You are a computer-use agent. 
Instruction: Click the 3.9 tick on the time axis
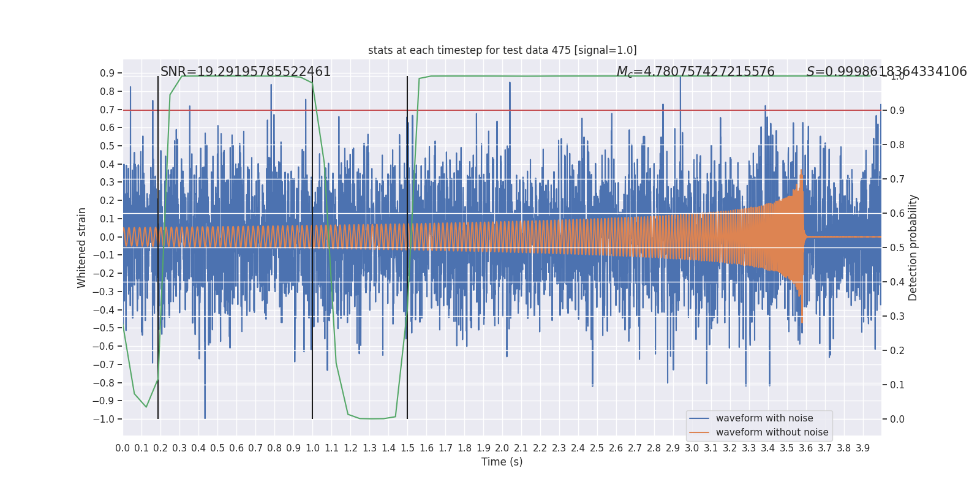(x=863, y=448)
